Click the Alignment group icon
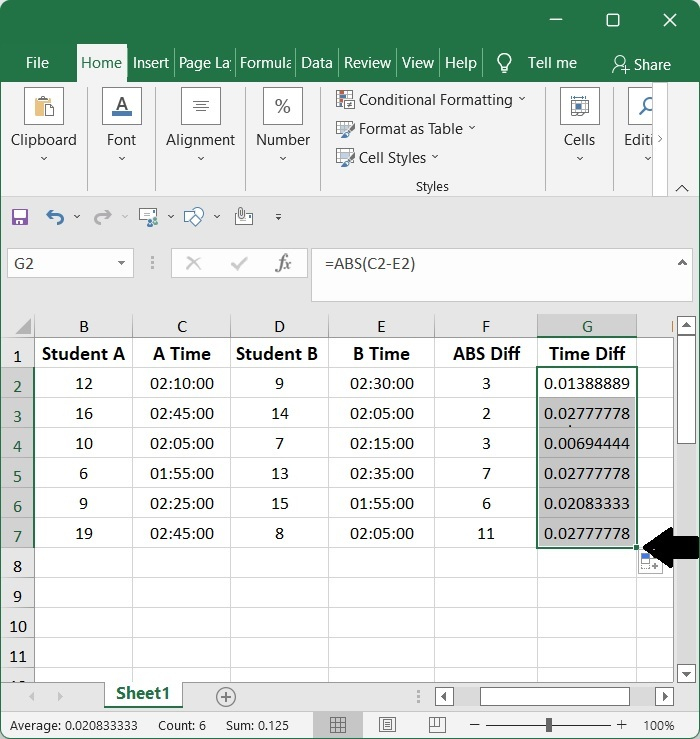The width and height of the screenshot is (700, 739). click(201, 106)
